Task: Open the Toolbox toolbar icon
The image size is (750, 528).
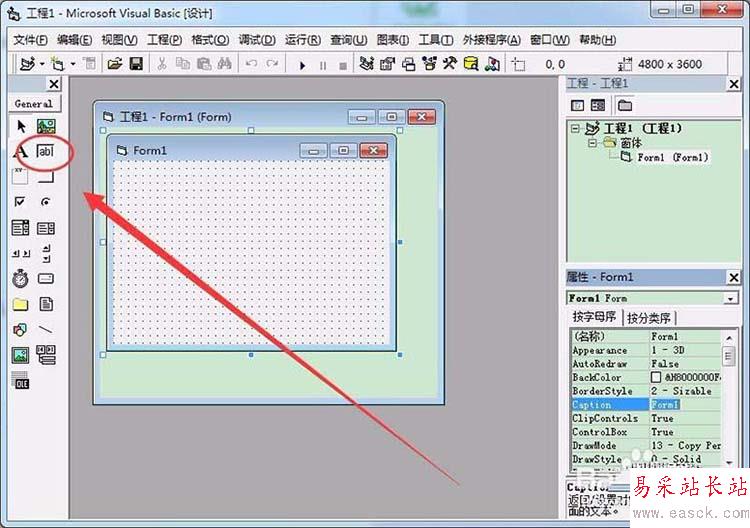Action: [450, 64]
